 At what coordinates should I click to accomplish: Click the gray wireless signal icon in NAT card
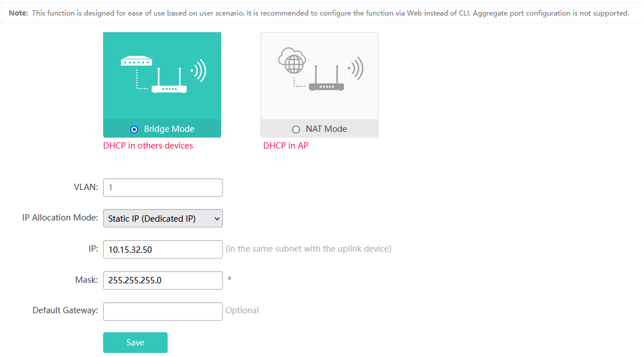click(x=355, y=68)
